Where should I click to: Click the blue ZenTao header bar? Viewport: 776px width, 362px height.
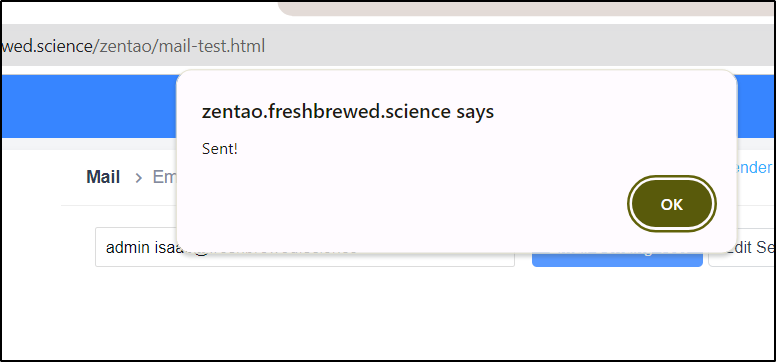(89, 106)
